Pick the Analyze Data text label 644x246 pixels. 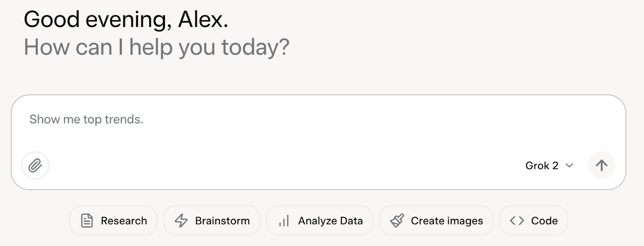(330, 221)
